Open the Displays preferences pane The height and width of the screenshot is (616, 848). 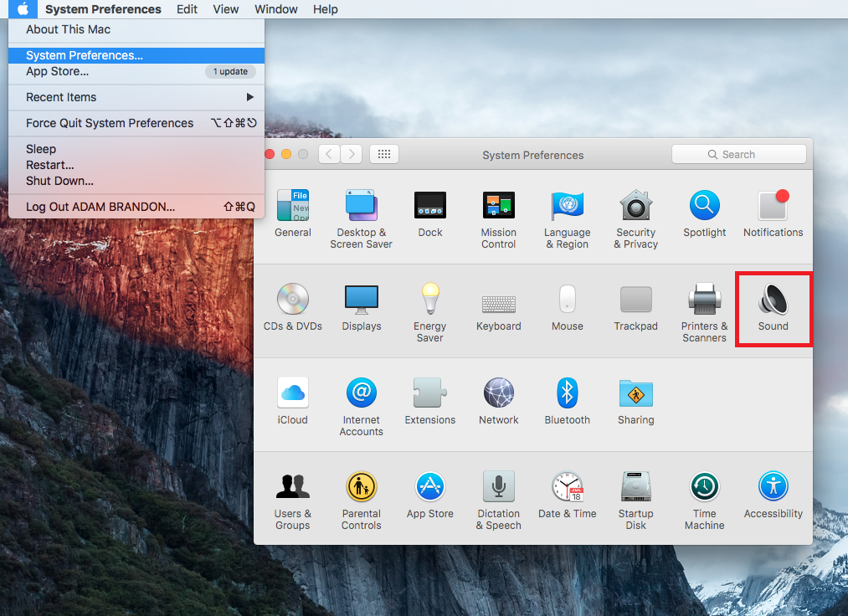pos(362,306)
